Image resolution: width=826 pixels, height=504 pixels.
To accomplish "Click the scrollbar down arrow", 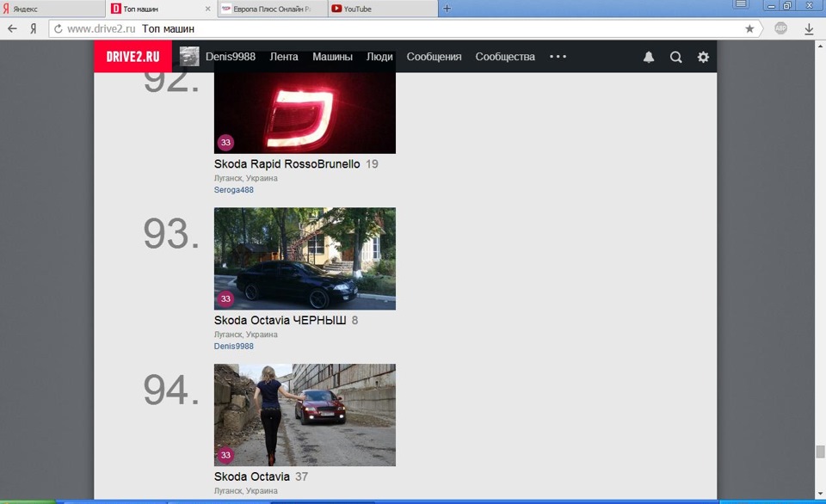I will (x=820, y=494).
